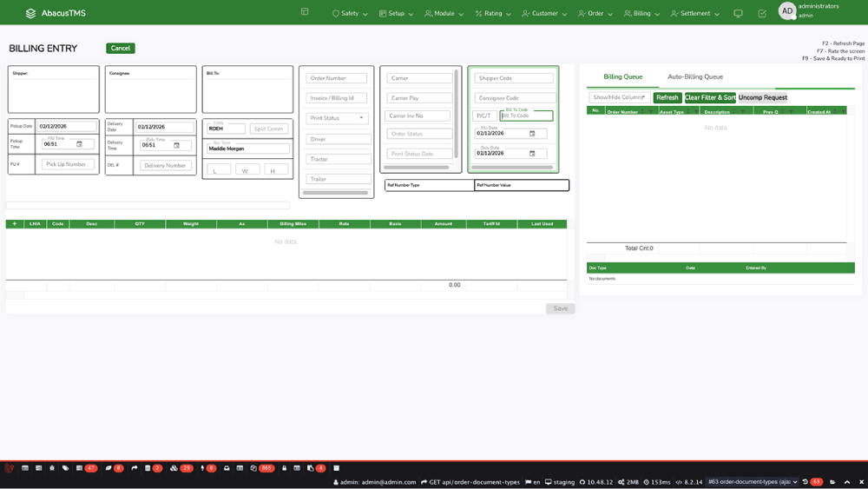Screen dimensions: 868x489
Task: Switch to the Auto-Billing Queue tab
Action: 694,76
